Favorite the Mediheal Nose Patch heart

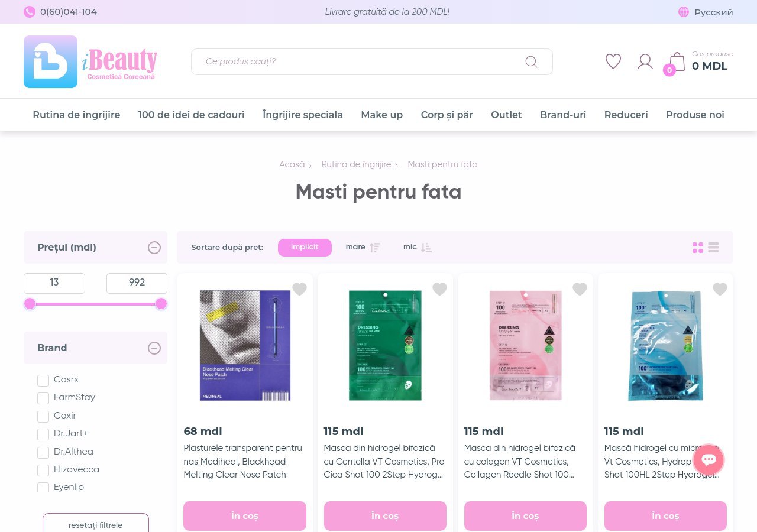point(300,289)
